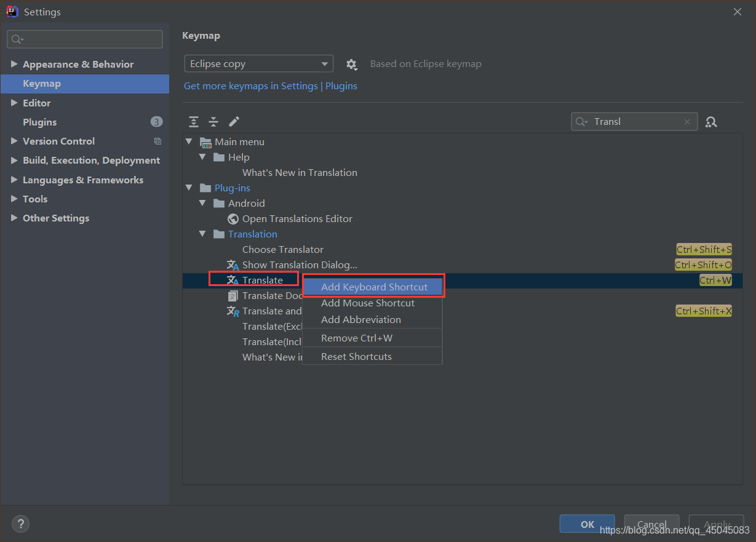Viewport: 756px width, 542px height.
Task: Open the keymap gear options icon
Action: [351, 64]
